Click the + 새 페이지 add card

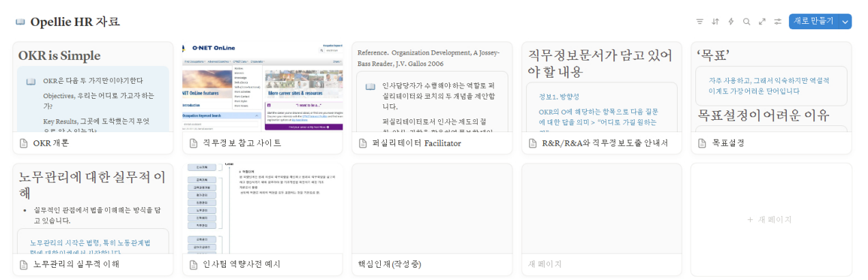click(771, 219)
